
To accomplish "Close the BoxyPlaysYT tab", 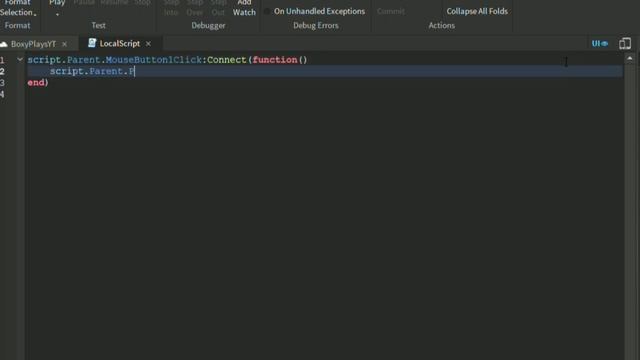I will (64, 44).
